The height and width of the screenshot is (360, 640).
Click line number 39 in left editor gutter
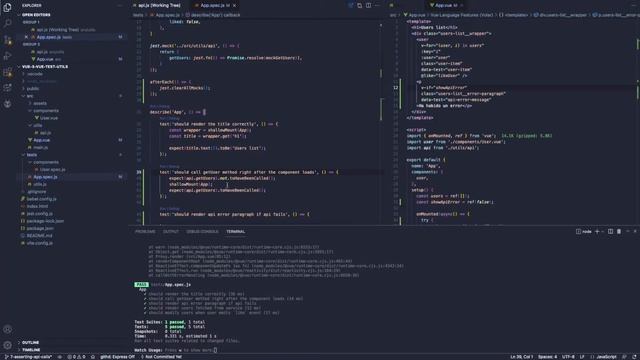[139, 172]
